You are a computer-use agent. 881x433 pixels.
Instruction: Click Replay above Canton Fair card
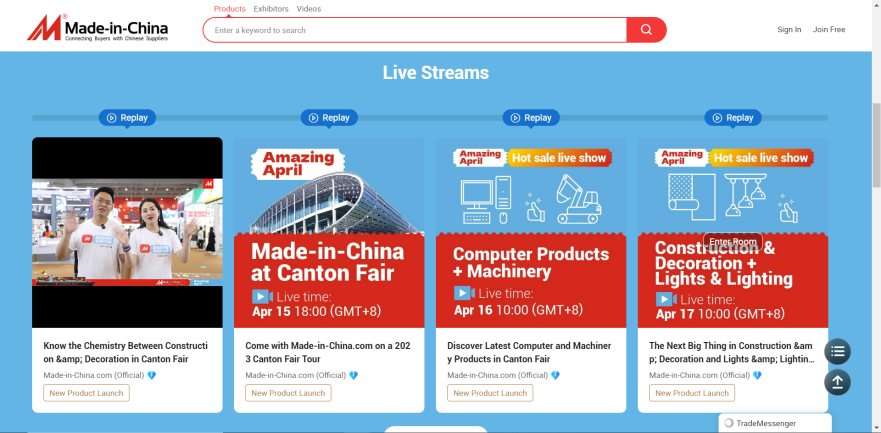coord(329,118)
